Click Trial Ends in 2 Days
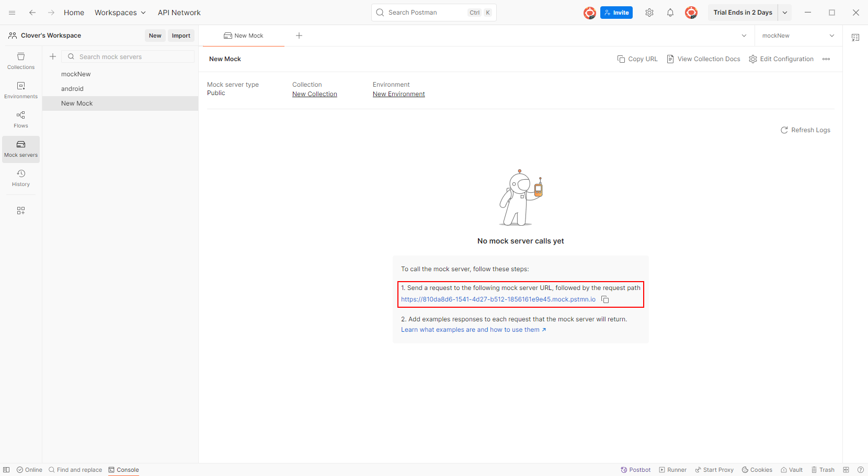The image size is (868, 476). click(743, 13)
